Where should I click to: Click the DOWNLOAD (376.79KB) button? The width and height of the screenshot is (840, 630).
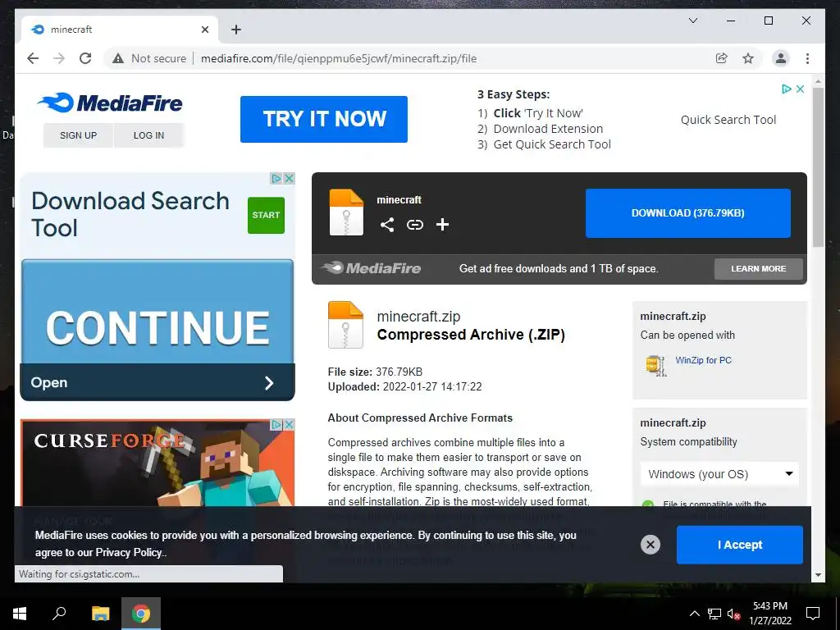click(x=688, y=212)
